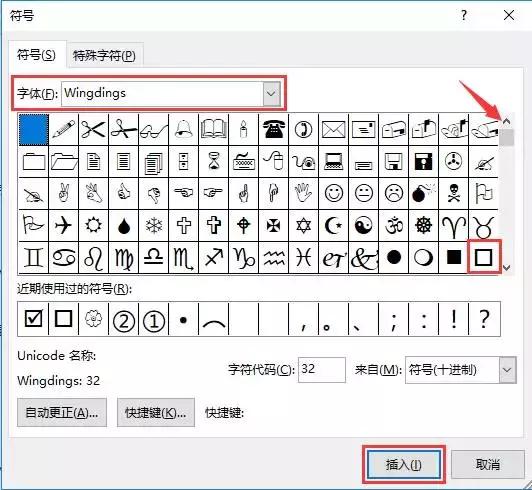Pick the Aries zodiac symbol

click(454, 225)
